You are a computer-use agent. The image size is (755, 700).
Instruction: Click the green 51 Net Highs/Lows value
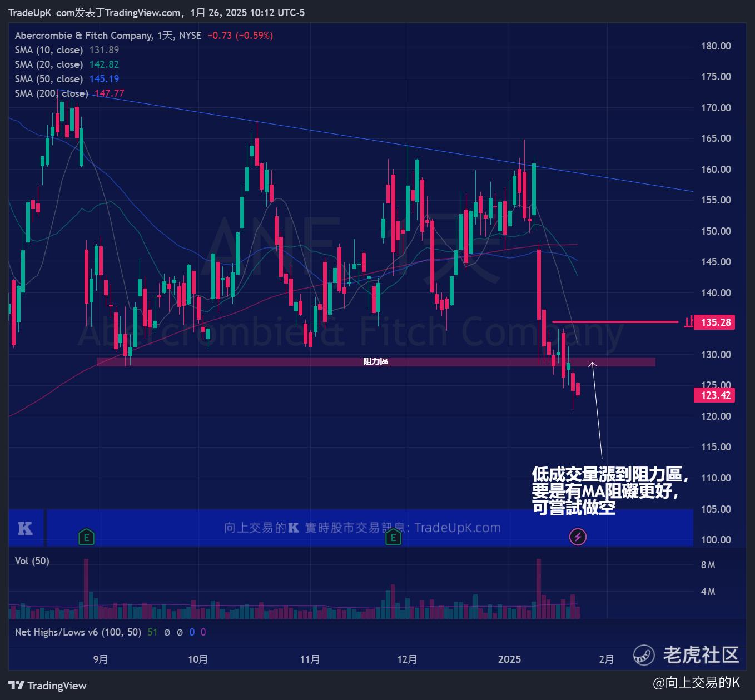[152, 632]
